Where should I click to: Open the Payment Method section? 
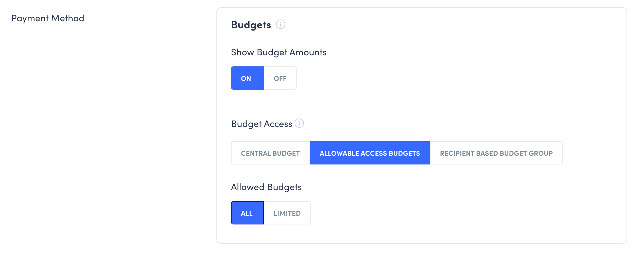48,18
